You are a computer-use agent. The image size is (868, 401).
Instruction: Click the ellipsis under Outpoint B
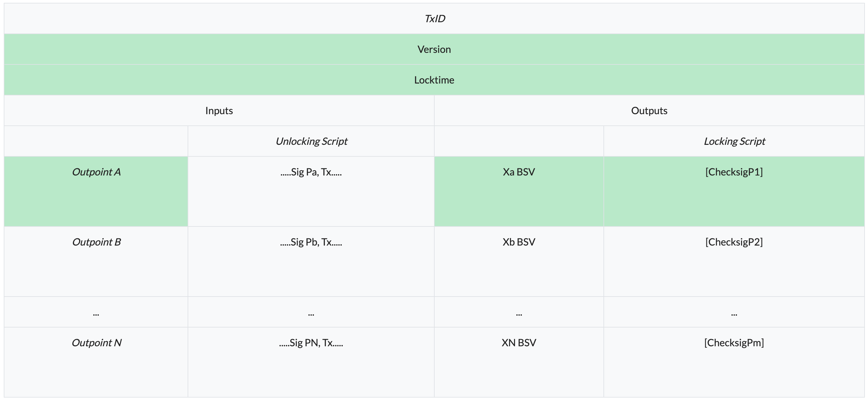coord(96,314)
